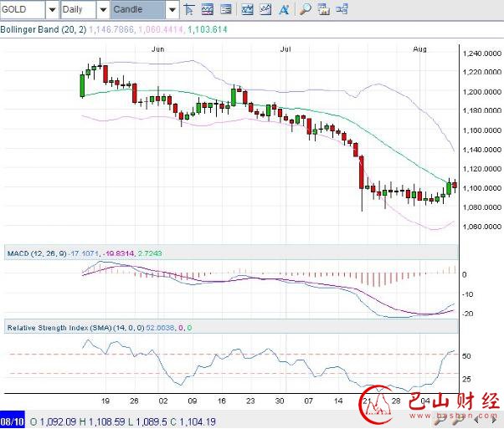The height and width of the screenshot is (429, 504).
Task: Click the MACD -20 axis label
Action: click(x=467, y=314)
